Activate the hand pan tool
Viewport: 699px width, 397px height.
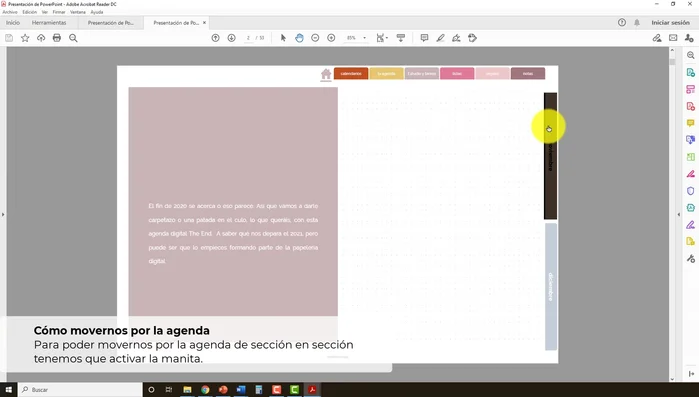click(299, 38)
